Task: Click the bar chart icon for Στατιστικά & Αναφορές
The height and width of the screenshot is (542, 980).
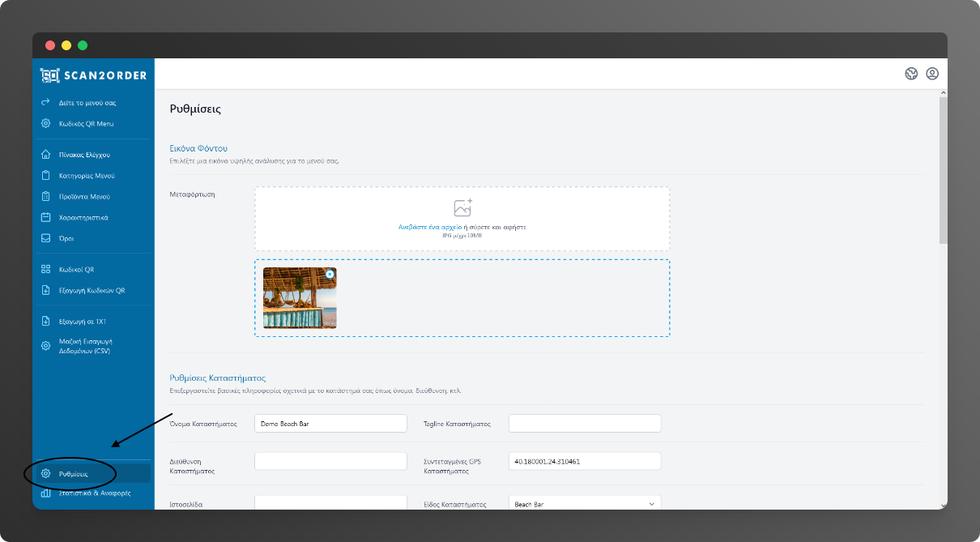Action: click(x=46, y=493)
